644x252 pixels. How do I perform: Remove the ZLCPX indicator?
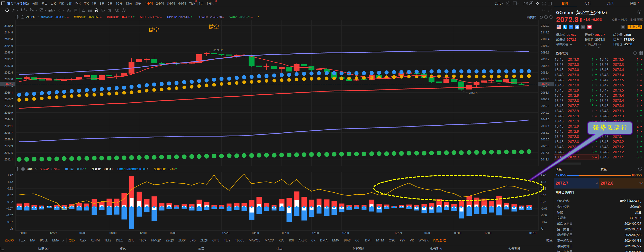click(x=22, y=17)
